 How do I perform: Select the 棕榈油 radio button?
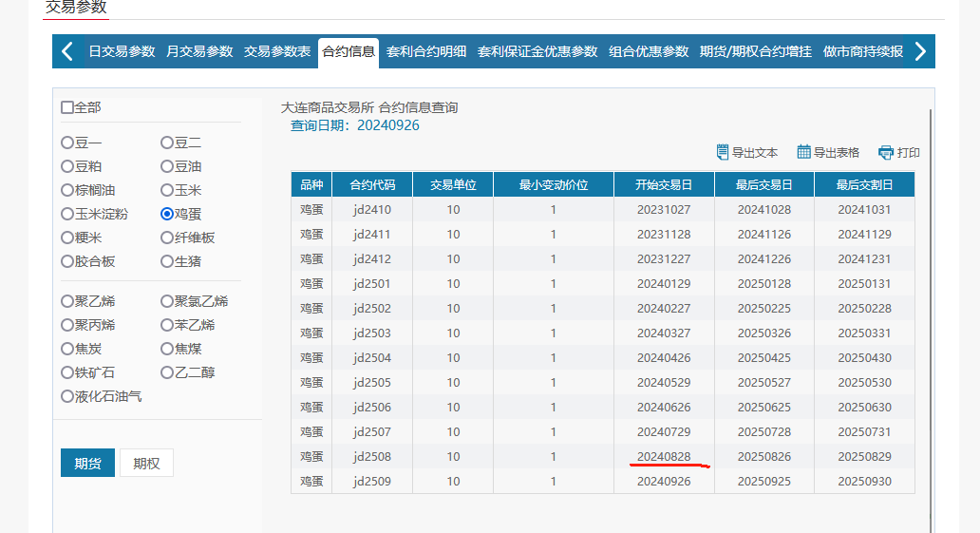tap(66, 190)
